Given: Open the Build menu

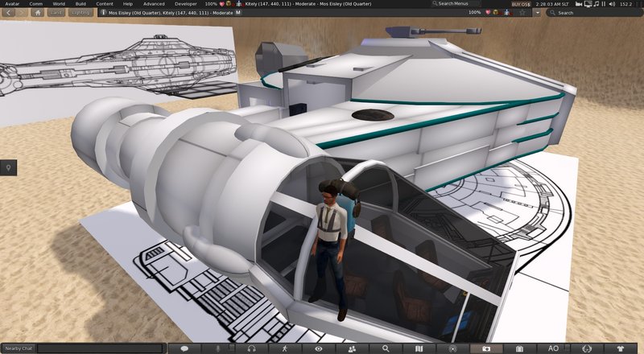Looking at the screenshot, I should point(81,4).
